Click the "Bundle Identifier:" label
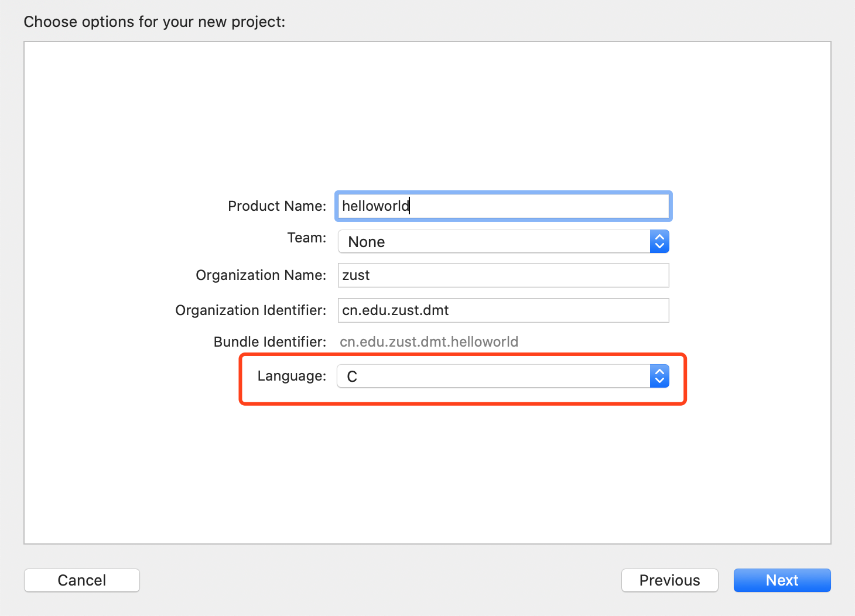Viewport: 855px width, 616px height. pos(269,342)
